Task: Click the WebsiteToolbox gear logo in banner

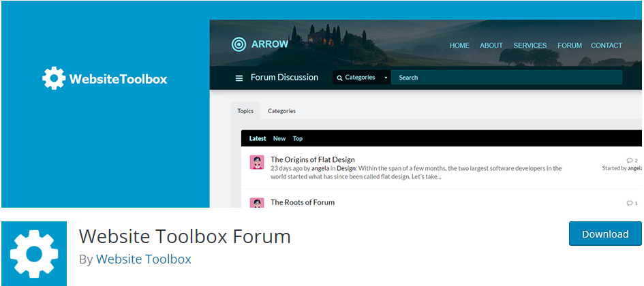Action: (x=54, y=78)
